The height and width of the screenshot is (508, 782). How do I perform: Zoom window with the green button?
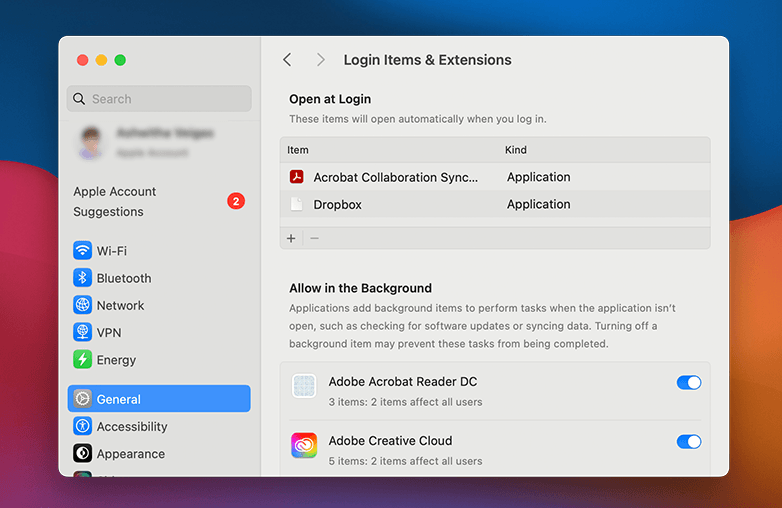[120, 60]
